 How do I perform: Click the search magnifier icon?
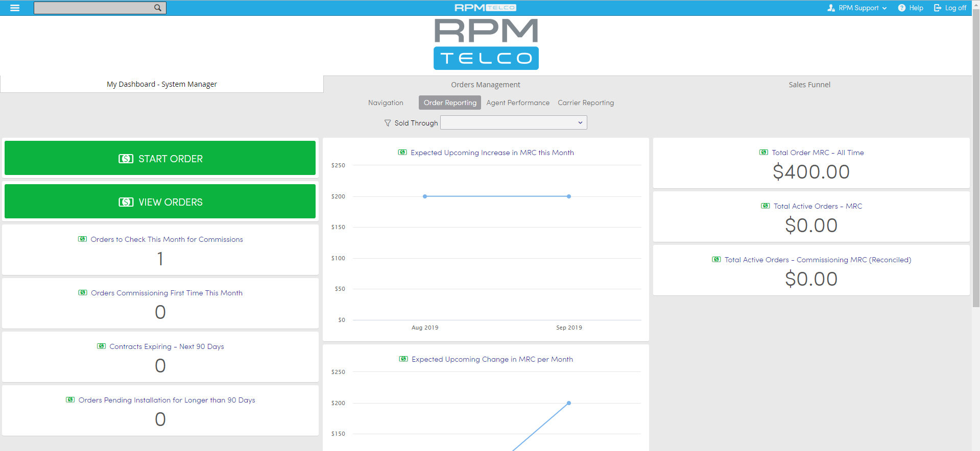tap(158, 8)
